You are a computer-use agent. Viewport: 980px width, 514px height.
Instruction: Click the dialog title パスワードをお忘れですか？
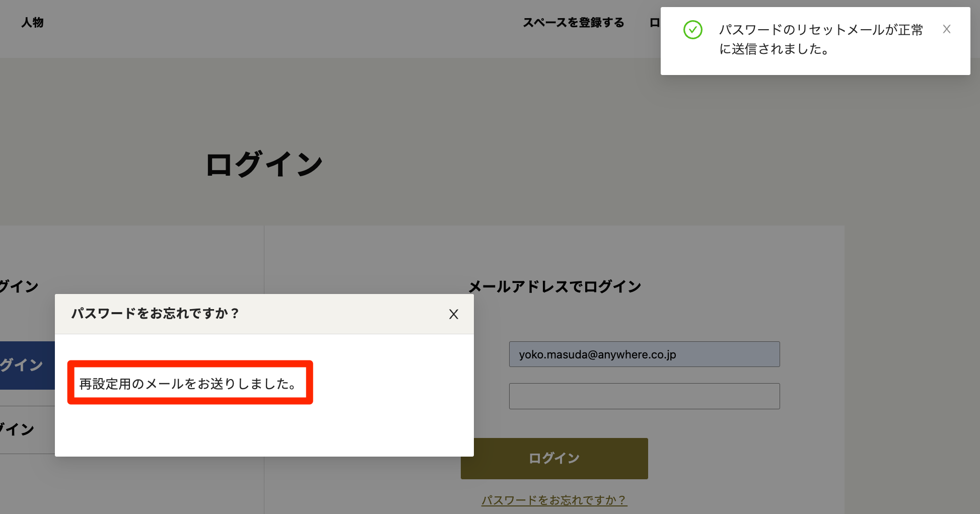[x=157, y=313]
